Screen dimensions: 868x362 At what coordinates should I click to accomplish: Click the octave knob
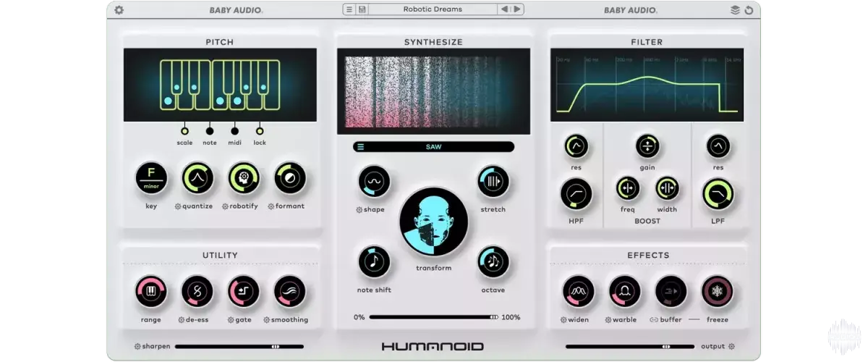click(493, 262)
